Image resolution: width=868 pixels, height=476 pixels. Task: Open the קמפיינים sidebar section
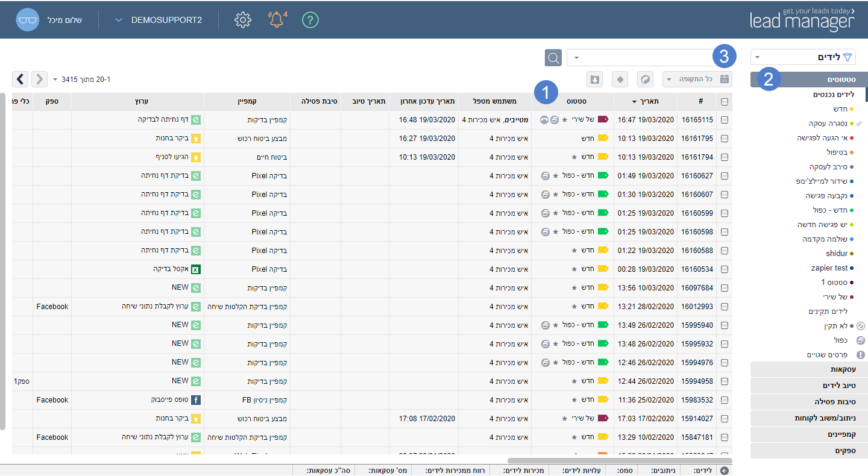(x=809, y=434)
